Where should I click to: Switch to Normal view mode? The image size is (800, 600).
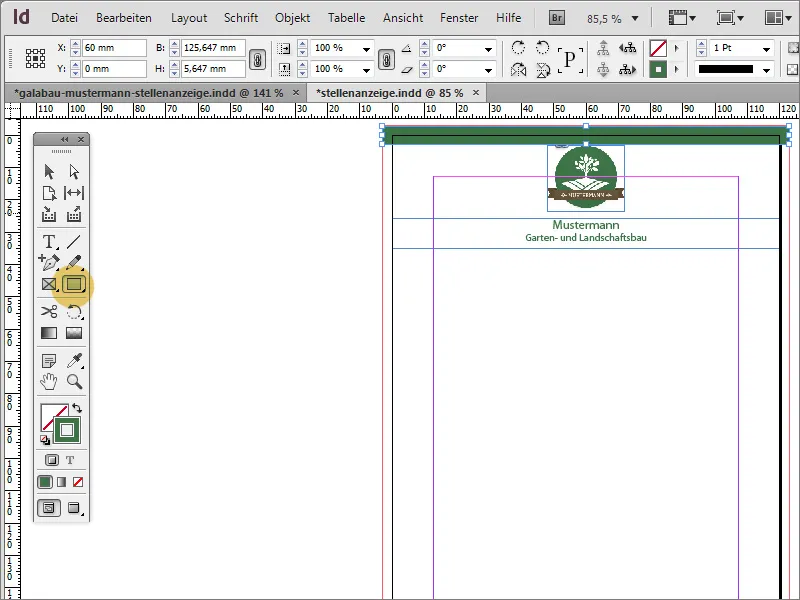(x=49, y=508)
